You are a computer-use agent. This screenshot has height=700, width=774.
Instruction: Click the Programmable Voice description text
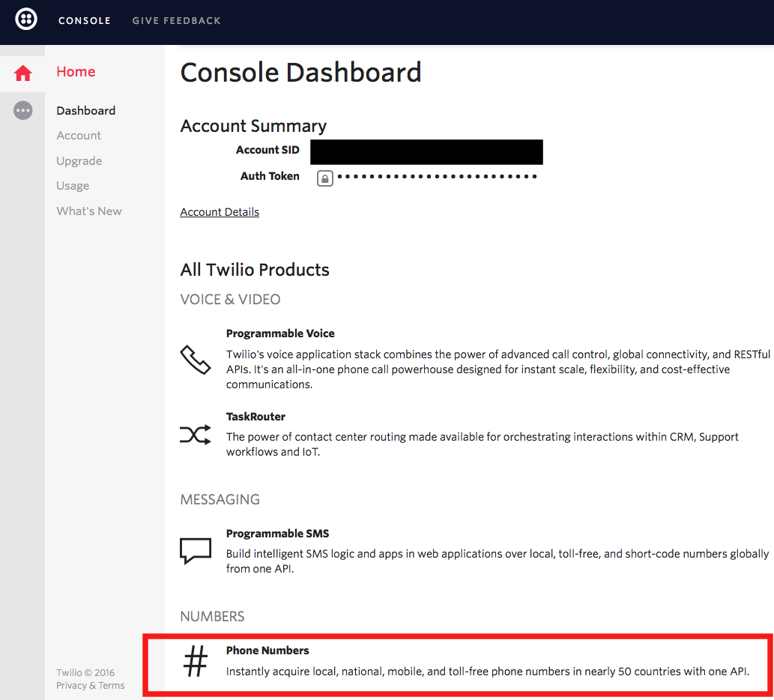498,369
